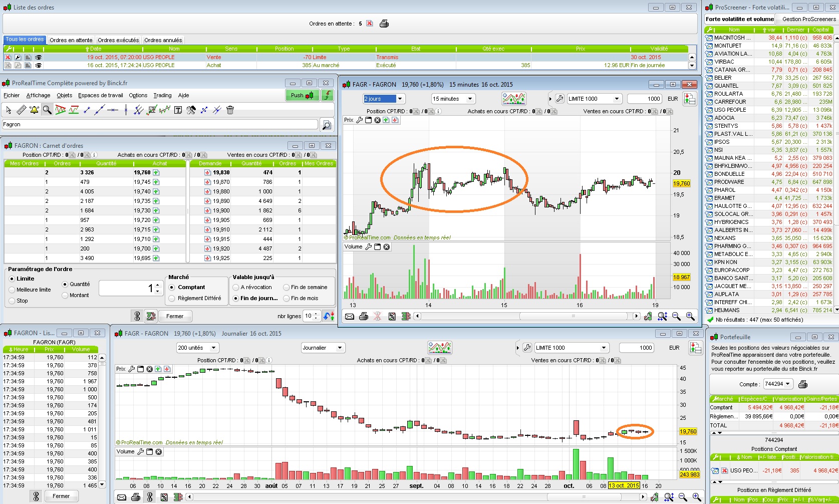The height and width of the screenshot is (504, 839).
Task: Print the pending orders list
Action: [x=384, y=24]
